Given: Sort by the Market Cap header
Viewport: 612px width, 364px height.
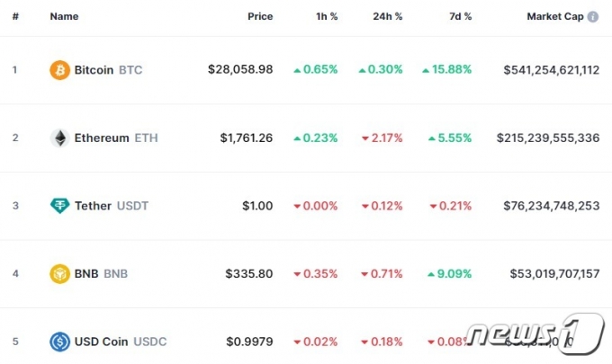Looking at the screenshot, I should point(555,16).
